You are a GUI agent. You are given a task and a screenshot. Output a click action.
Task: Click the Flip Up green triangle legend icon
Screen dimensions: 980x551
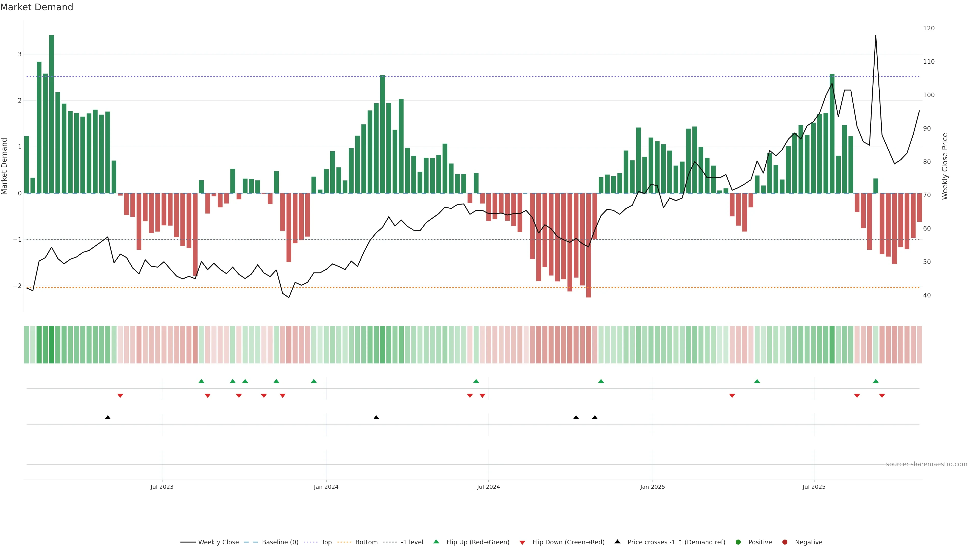click(x=436, y=542)
